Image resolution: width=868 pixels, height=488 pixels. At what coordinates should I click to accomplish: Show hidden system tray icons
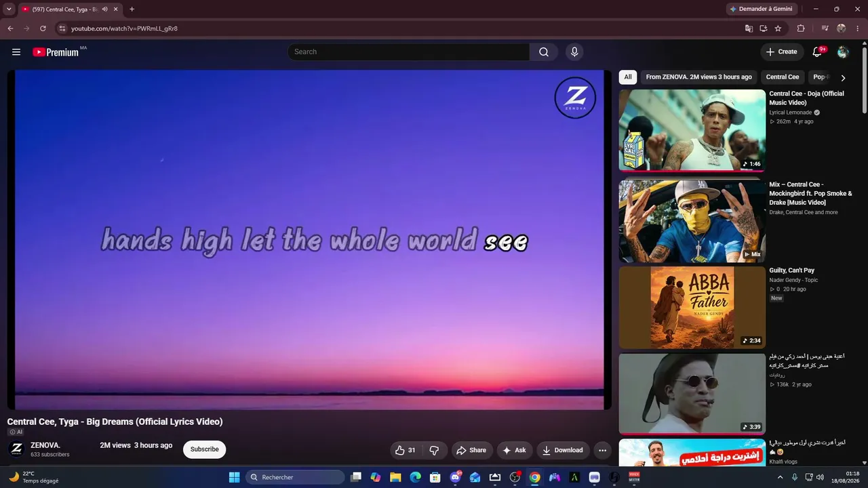tap(780, 477)
